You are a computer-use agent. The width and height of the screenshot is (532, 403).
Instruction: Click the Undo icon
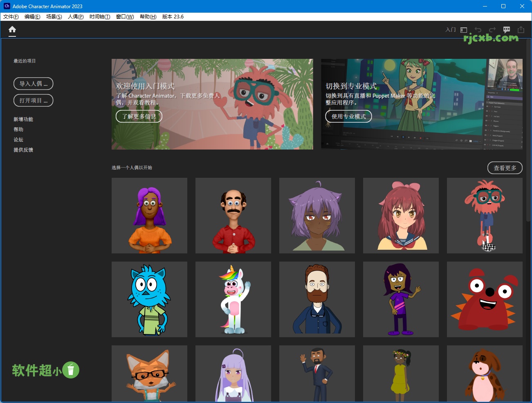point(478,29)
